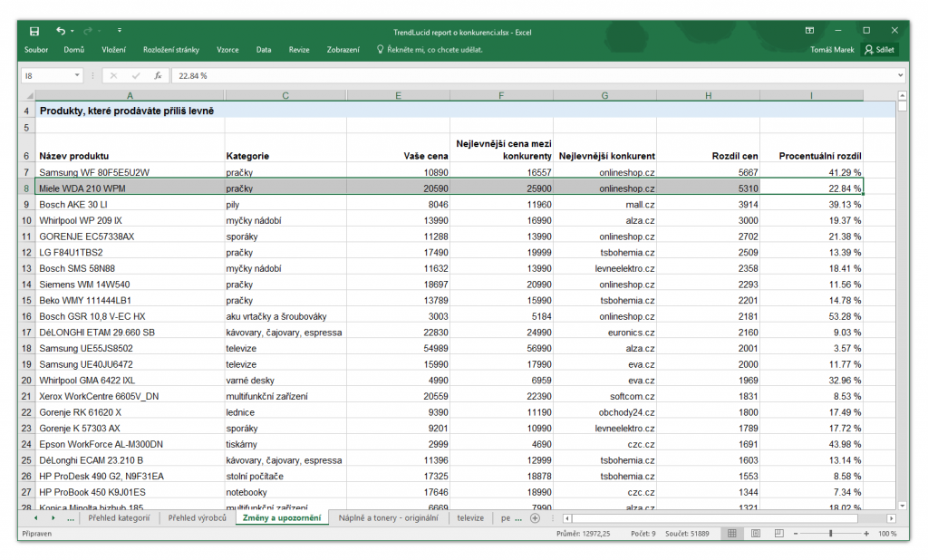The image size is (928, 560).
Task: Switch to Page Layout view icon
Action: 756,534
